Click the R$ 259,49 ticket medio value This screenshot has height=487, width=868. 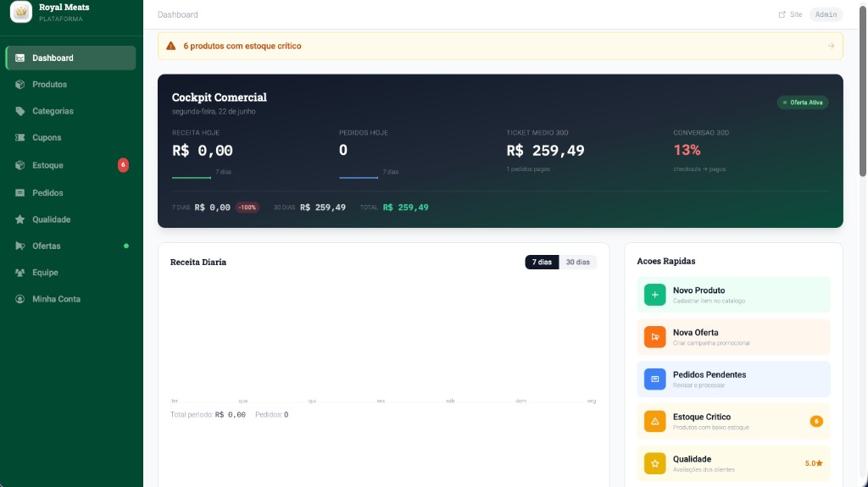(545, 151)
